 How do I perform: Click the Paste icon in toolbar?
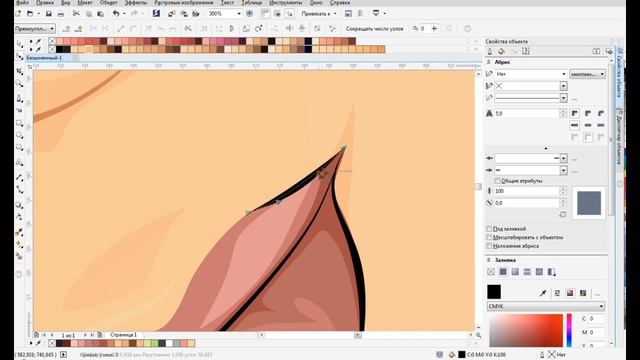pos(100,14)
